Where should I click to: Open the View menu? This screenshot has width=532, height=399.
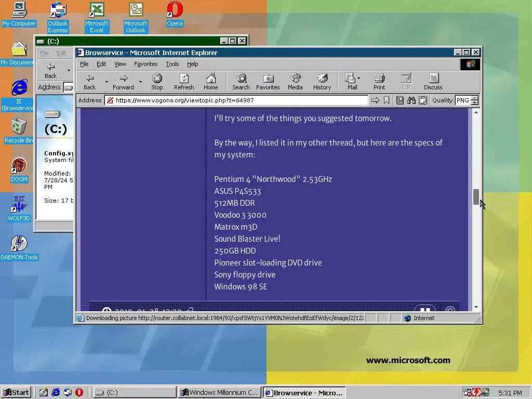click(x=120, y=64)
